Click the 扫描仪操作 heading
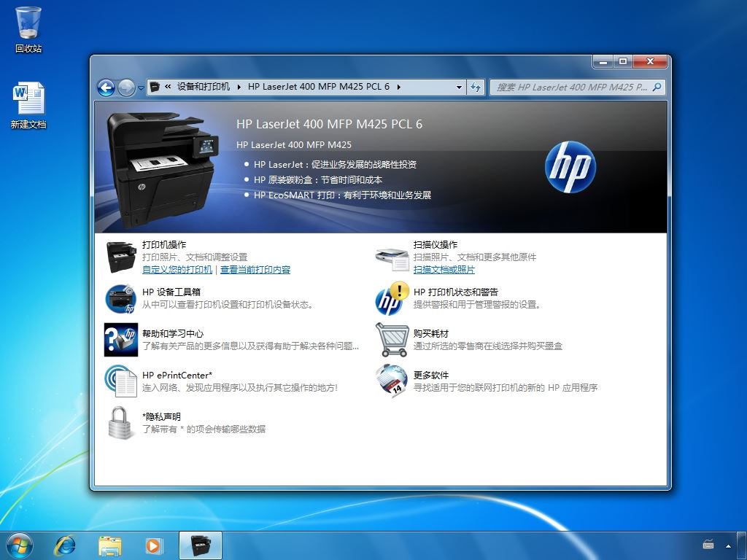 [436, 245]
